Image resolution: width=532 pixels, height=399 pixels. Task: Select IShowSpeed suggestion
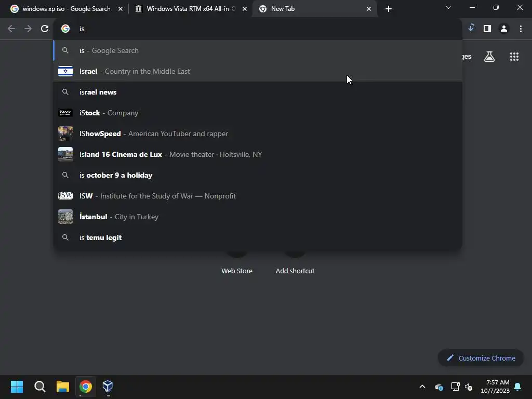coord(258,134)
